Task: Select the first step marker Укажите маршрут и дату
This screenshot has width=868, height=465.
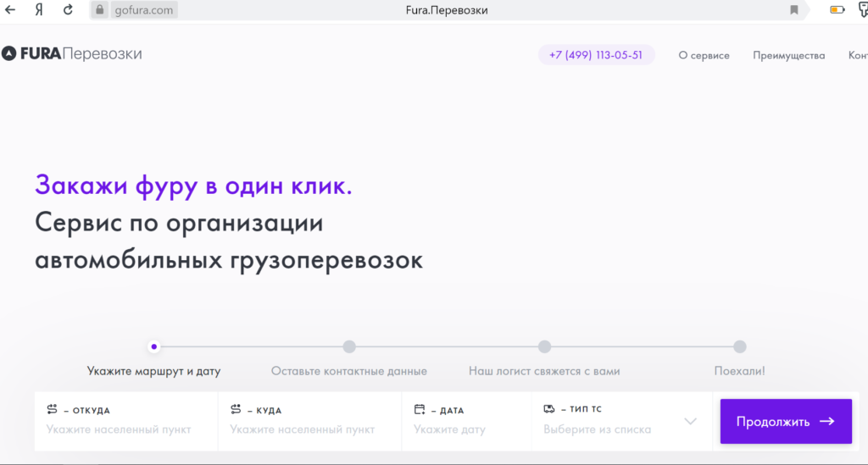Action: 154,346
